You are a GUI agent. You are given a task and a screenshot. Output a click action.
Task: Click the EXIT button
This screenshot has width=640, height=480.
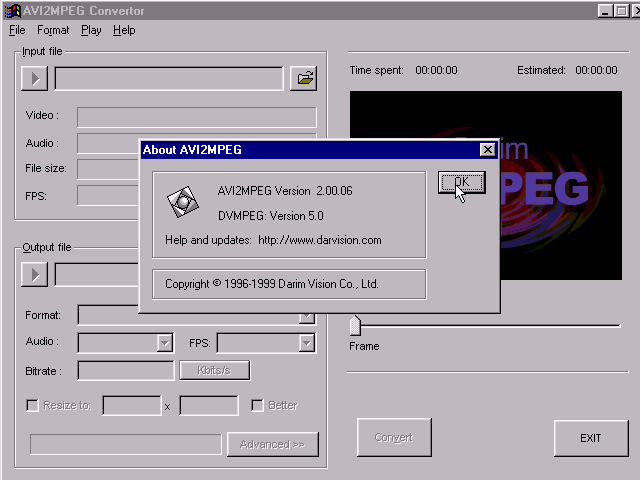[x=591, y=438]
